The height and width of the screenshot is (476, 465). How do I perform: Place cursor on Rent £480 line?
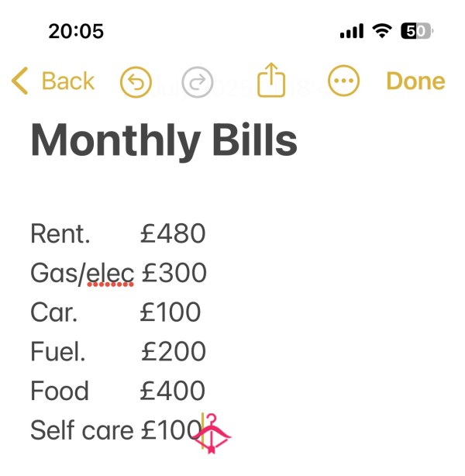tap(118, 234)
